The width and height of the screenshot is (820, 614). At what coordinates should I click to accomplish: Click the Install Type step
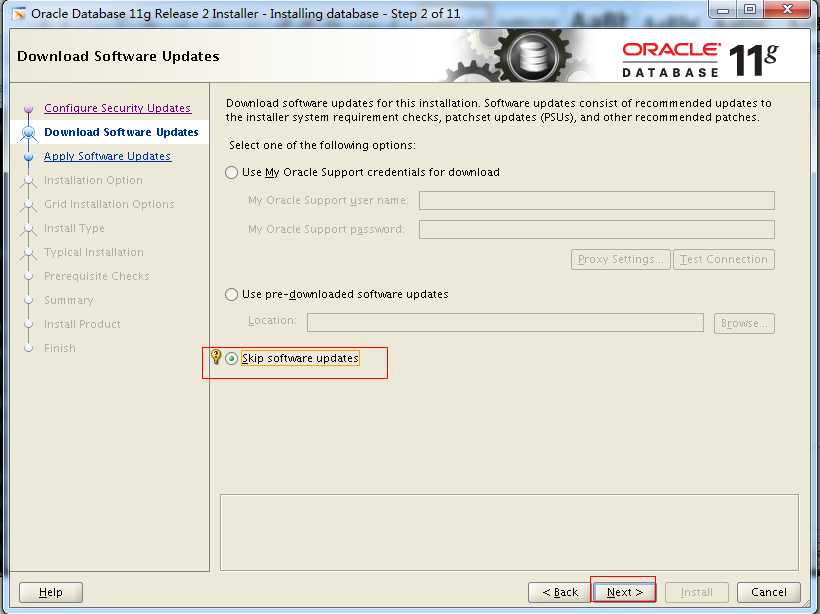[x=74, y=228]
